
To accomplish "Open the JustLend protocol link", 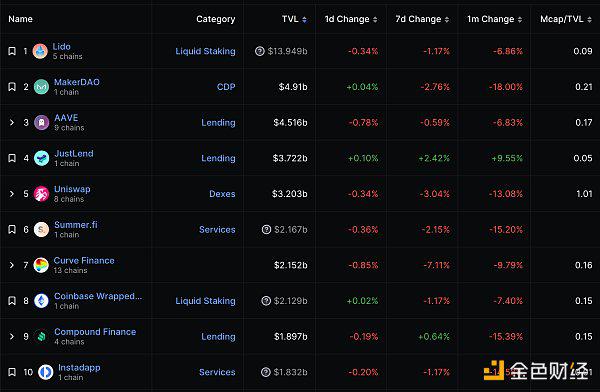I will (74, 154).
